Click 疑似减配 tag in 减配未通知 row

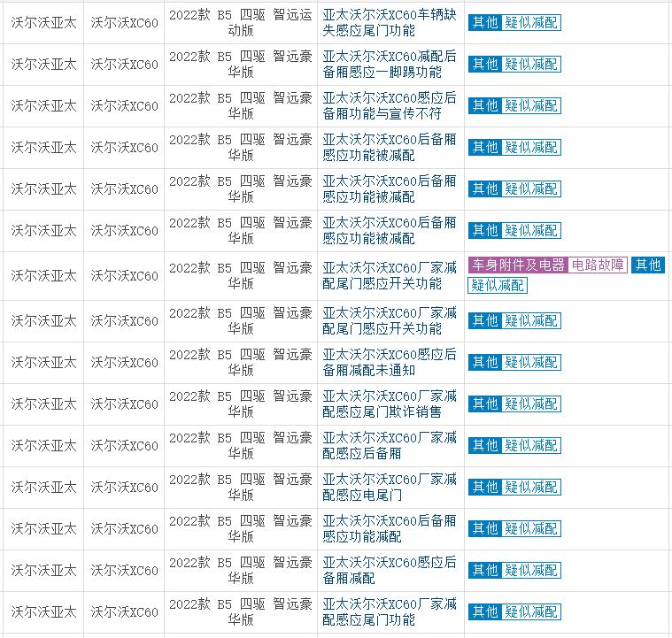(x=531, y=363)
